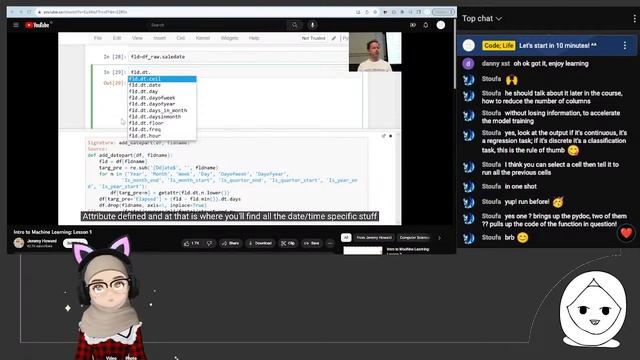Select fld.dt.day in autocomplete list
The image size is (640, 360).
pyautogui.click(x=162, y=91)
